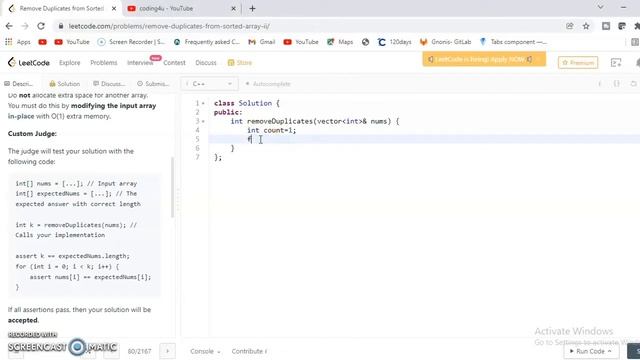The width and height of the screenshot is (640, 360).
Task: Reload the LeetCode page
Action: click(x=41, y=26)
